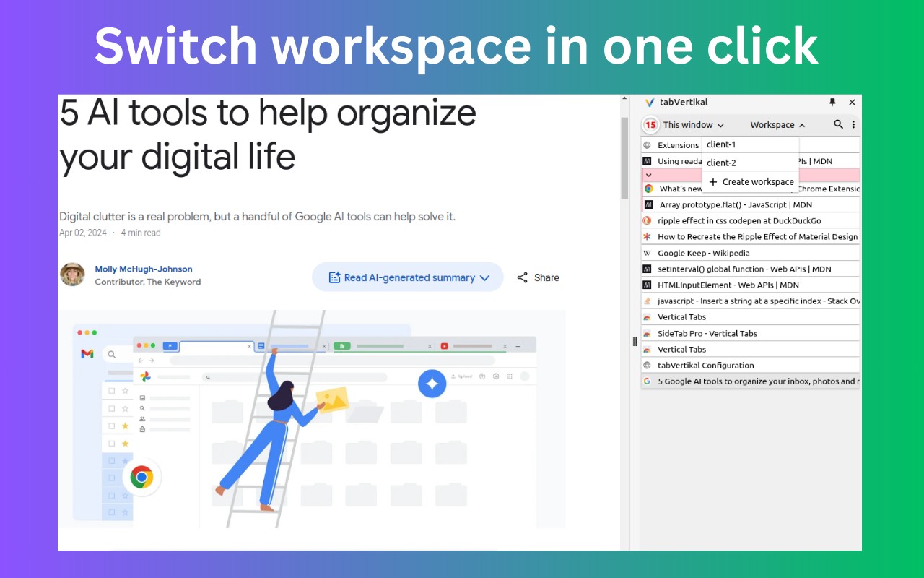This screenshot has width=924, height=578.
Task: Click the Contributor, The Keyword text
Action: pos(148,282)
